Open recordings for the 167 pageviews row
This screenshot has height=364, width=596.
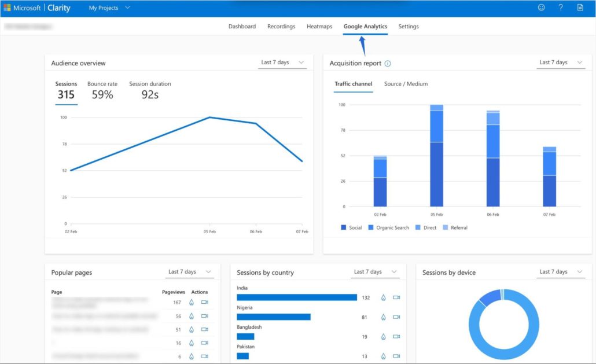tap(204, 302)
